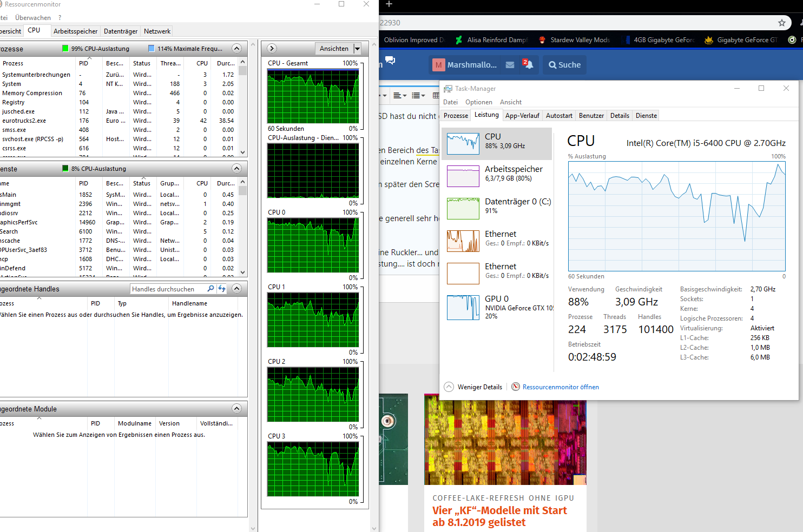Bookmark this page with the star icon
The height and width of the screenshot is (532, 803).
(781, 23)
